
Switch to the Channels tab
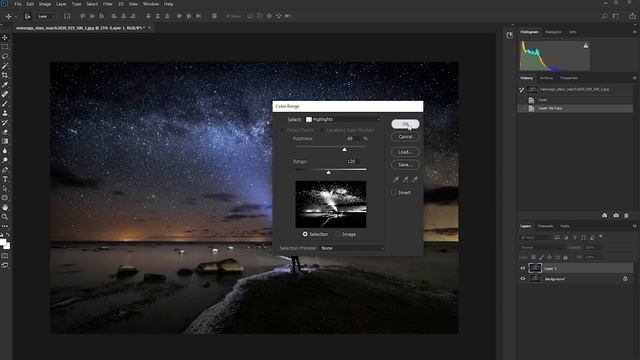click(545, 226)
